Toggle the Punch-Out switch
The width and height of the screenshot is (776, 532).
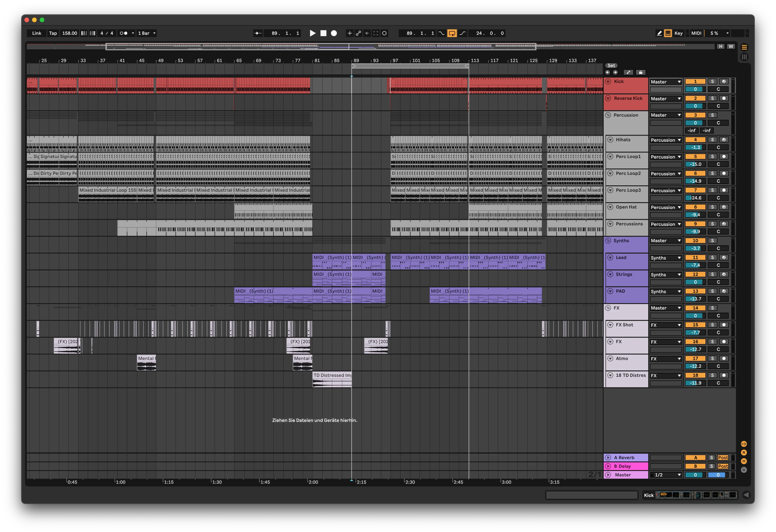[x=463, y=33]
